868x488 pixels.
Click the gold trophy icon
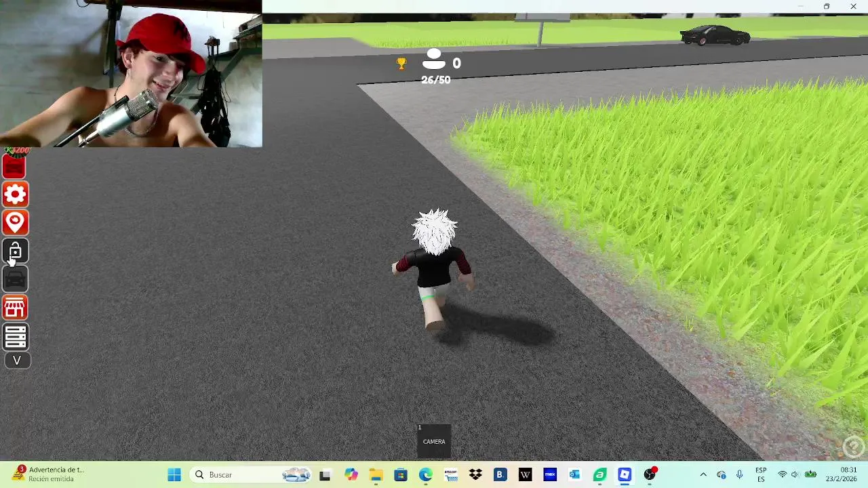pos(401,64)
